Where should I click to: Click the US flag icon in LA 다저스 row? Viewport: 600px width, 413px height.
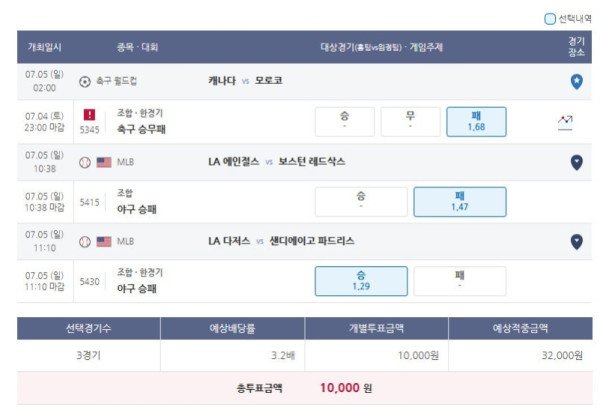104,242
